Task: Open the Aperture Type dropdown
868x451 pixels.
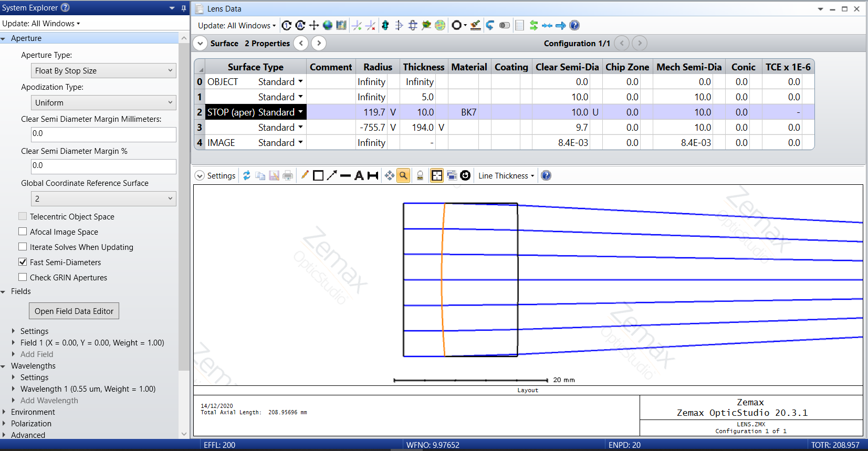Action: pos(103,70)
